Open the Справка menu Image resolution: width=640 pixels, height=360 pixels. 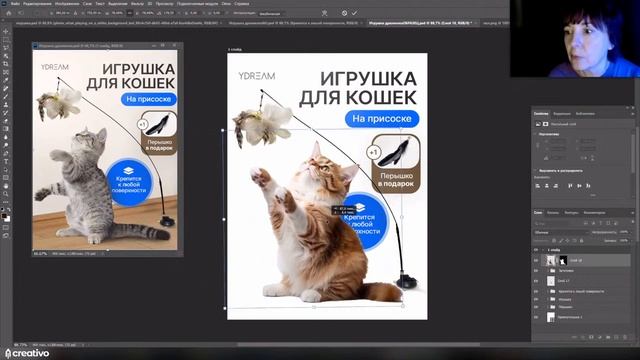242,3
